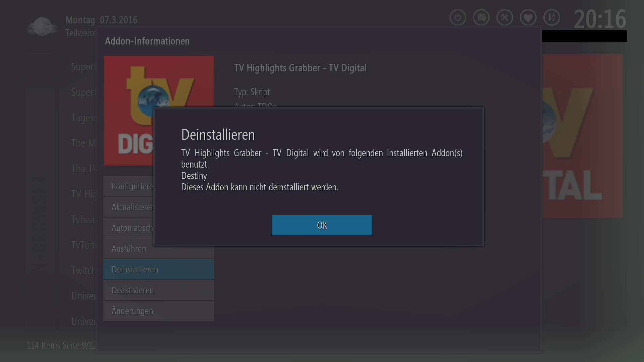This screenshot has width=644, height=362.
Task: Click the 'Typ: Skript' info line
Action: click(x=252, y=92)
